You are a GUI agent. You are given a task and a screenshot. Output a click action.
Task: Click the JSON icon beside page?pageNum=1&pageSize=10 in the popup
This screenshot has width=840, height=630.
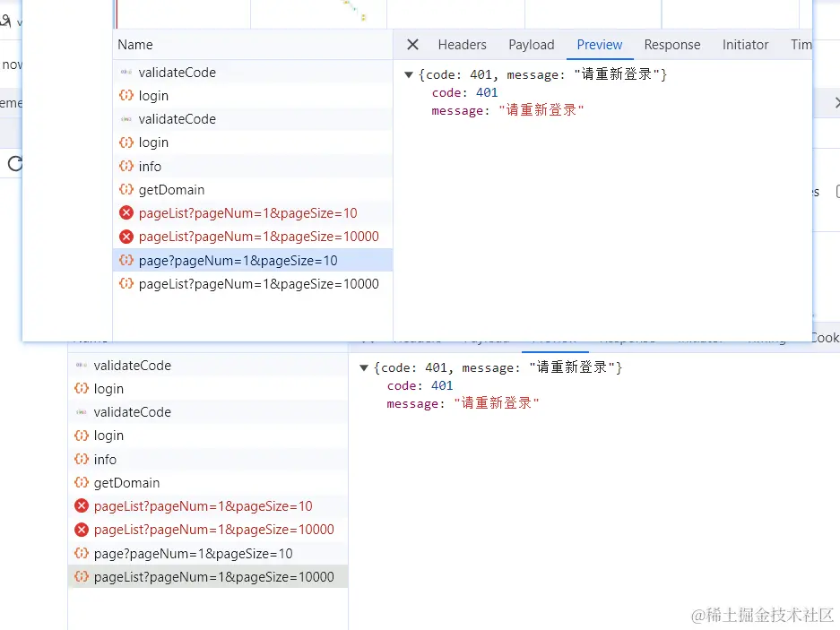click(126, 261)
